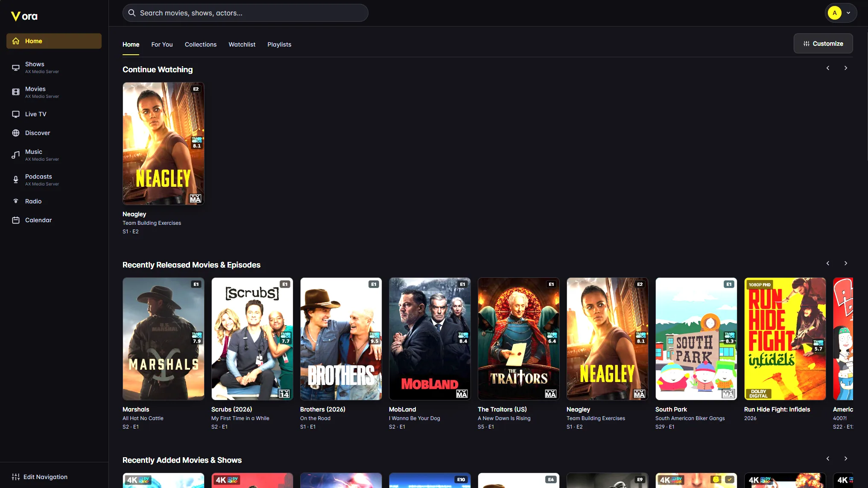Select the Home tab

131,44
